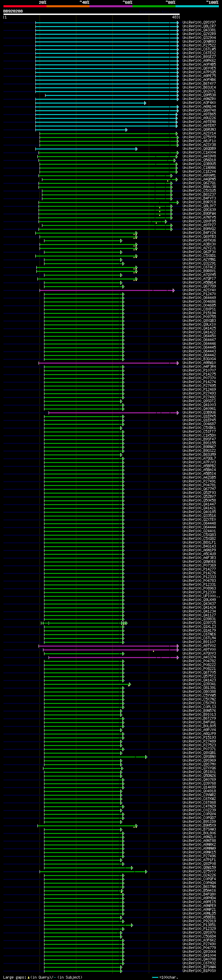Select the UniRef100_Q9XQB3 hit label
222x980 pixels.
(x=199, y=320)
